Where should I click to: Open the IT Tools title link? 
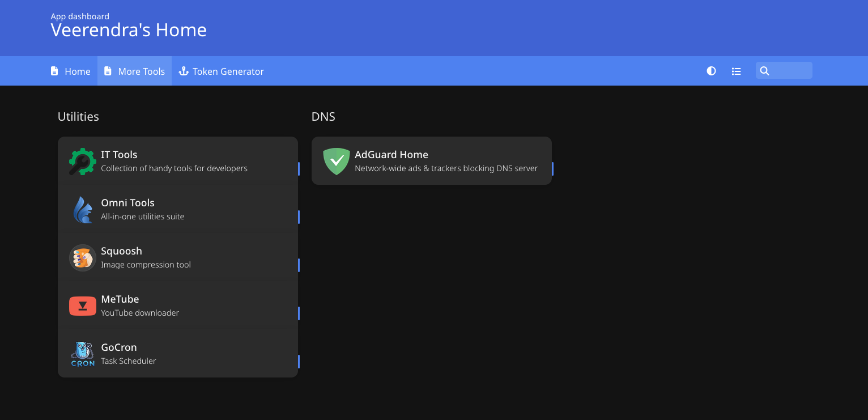click(119, 155)
